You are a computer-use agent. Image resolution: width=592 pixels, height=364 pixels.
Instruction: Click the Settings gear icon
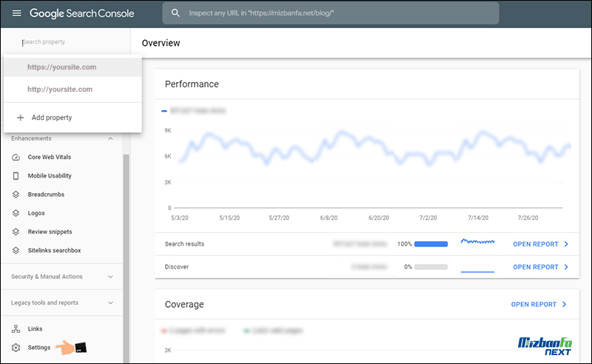pos(16,348)
